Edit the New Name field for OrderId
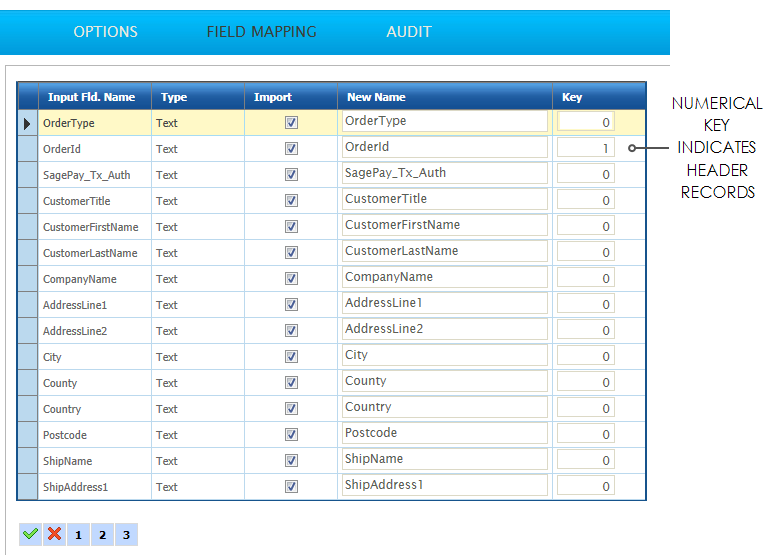The height and width of the screenshot is (555, 777). [x=444, y=148]
